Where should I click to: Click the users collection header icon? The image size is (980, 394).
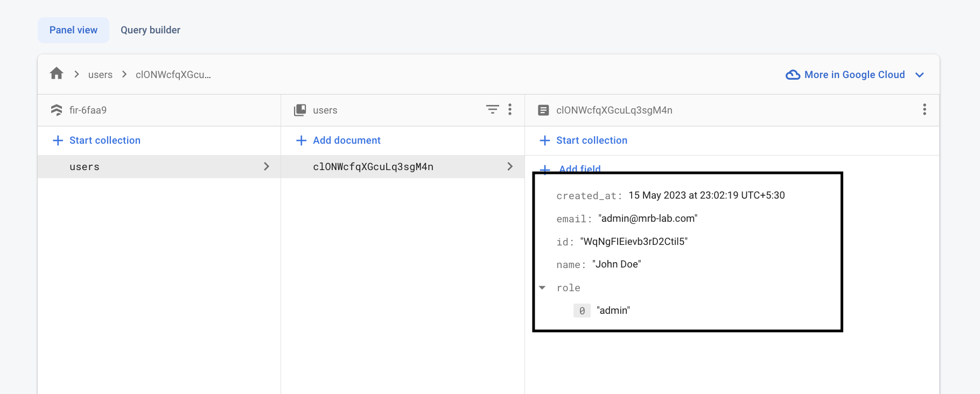click(x=300, y=110)
